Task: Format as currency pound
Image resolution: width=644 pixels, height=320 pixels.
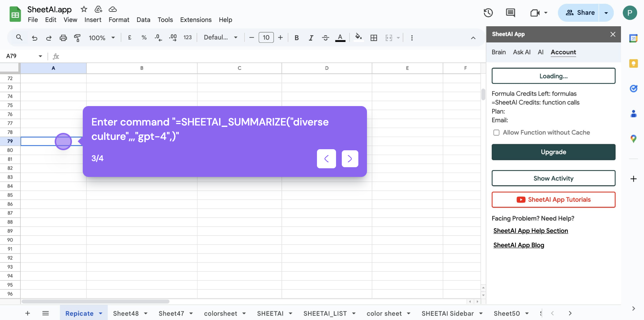Action: coord(130,37)
